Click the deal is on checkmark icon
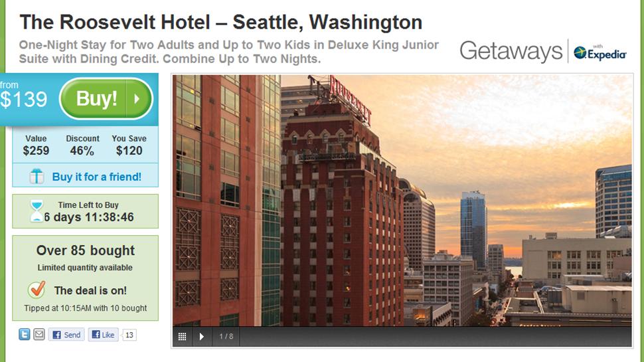Image resolution: width=644 pixels, height=362 pixels. tap(37, 290)
